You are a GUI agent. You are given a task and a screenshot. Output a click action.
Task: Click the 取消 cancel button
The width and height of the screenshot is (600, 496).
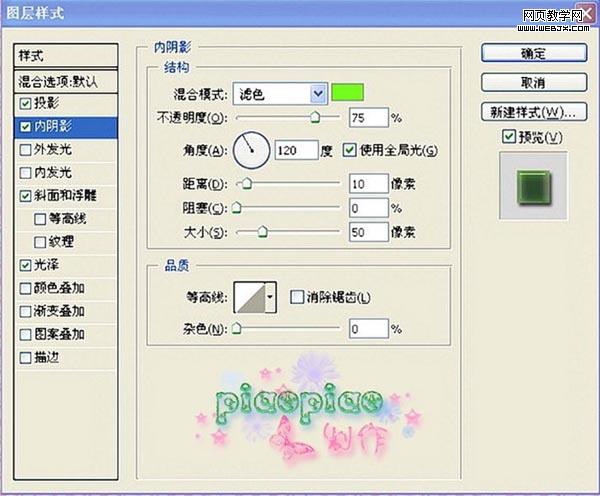534,82
